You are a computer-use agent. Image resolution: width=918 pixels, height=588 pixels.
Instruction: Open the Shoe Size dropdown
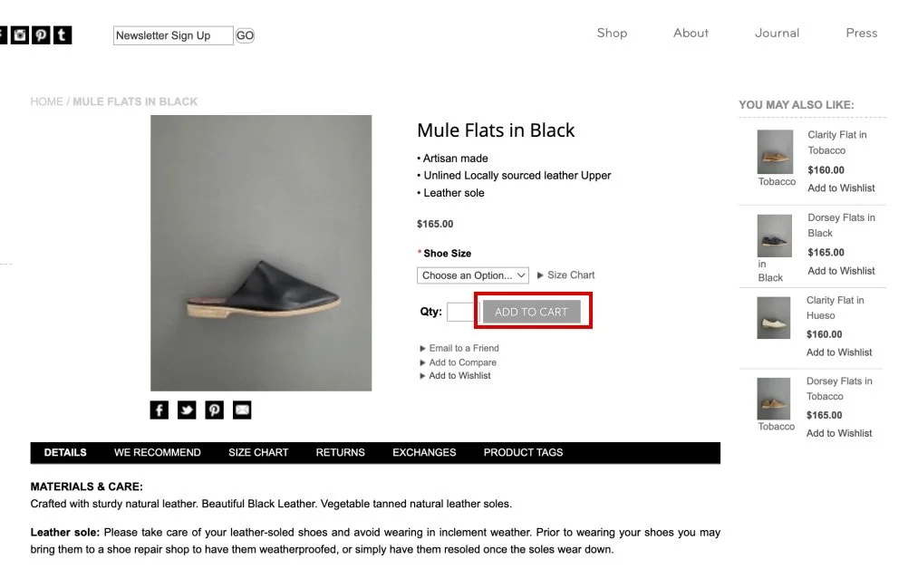(473, 275)
